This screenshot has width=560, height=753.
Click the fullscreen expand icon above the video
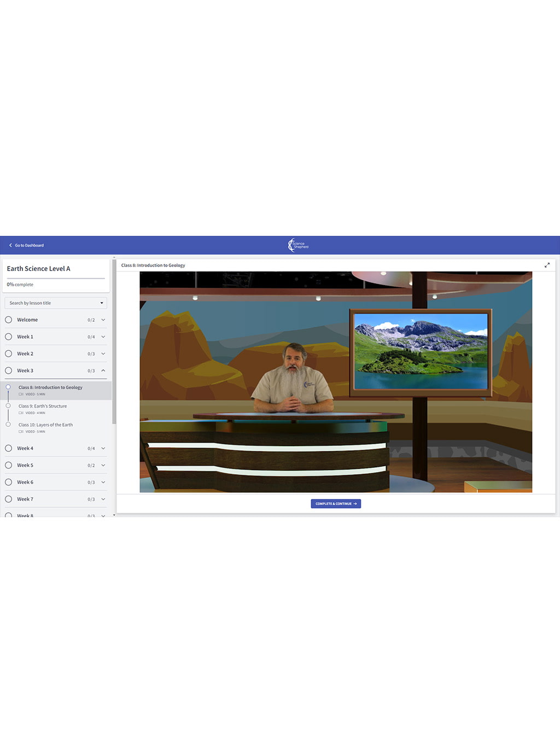(x=547, y=265)
